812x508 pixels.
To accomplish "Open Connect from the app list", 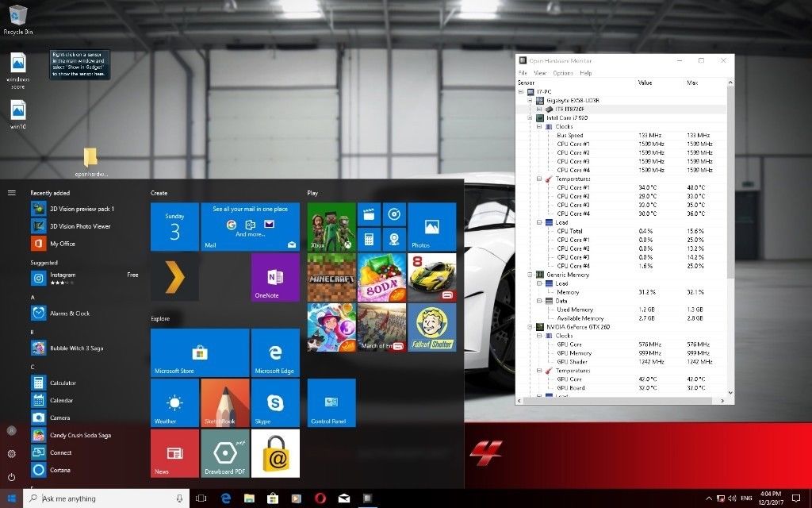I will (60, 452).
